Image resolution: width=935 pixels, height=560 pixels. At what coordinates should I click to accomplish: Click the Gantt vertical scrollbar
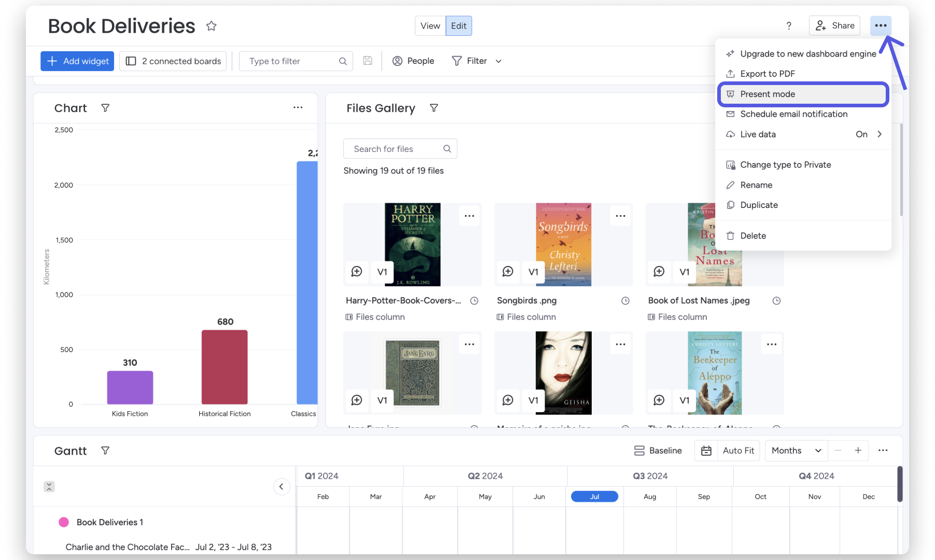coord(900,484)
